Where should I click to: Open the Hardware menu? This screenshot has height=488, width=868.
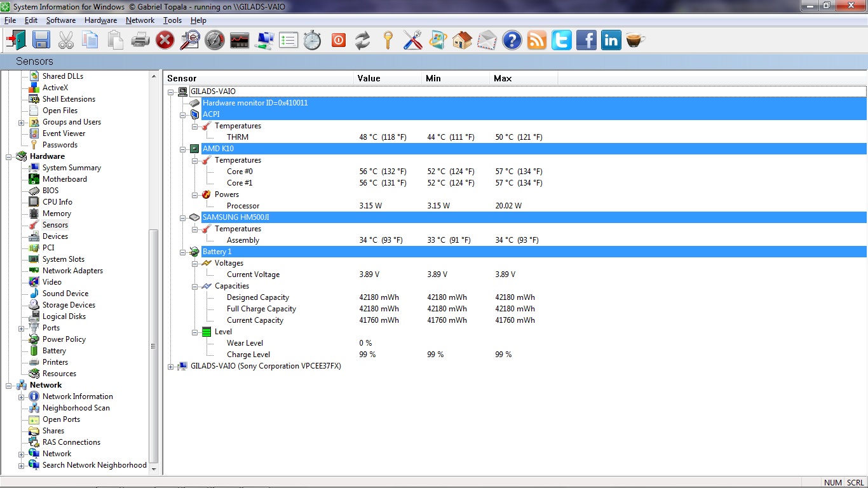[x=100, y=20]
